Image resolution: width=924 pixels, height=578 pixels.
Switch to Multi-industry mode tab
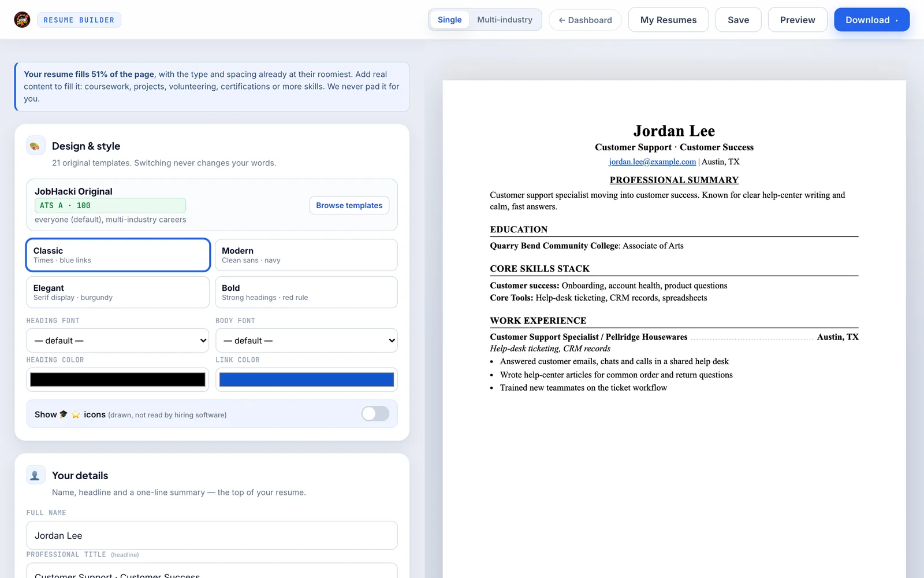[x=505, y=20]
